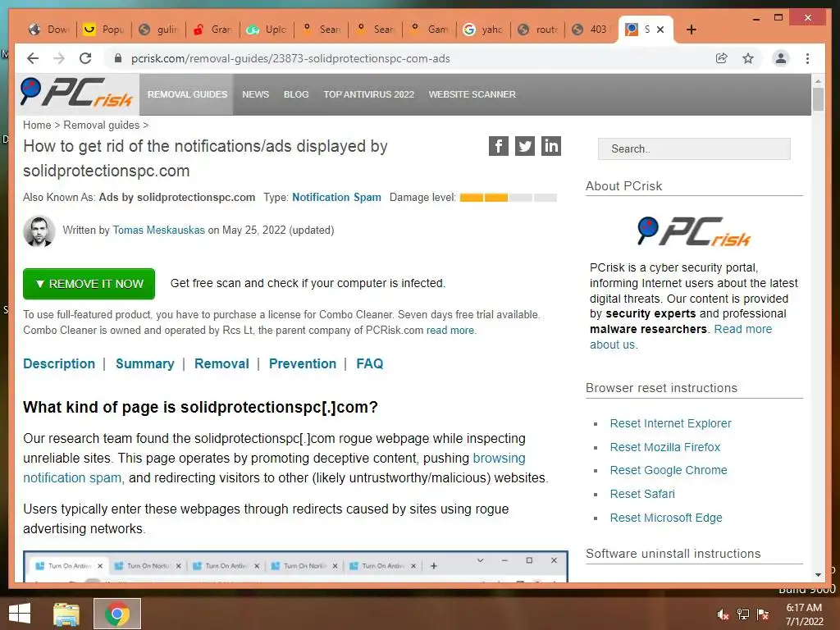Open the Chrome profile avatar icon
The height and width of the screenshot is (630, 840).
[781, 58]
